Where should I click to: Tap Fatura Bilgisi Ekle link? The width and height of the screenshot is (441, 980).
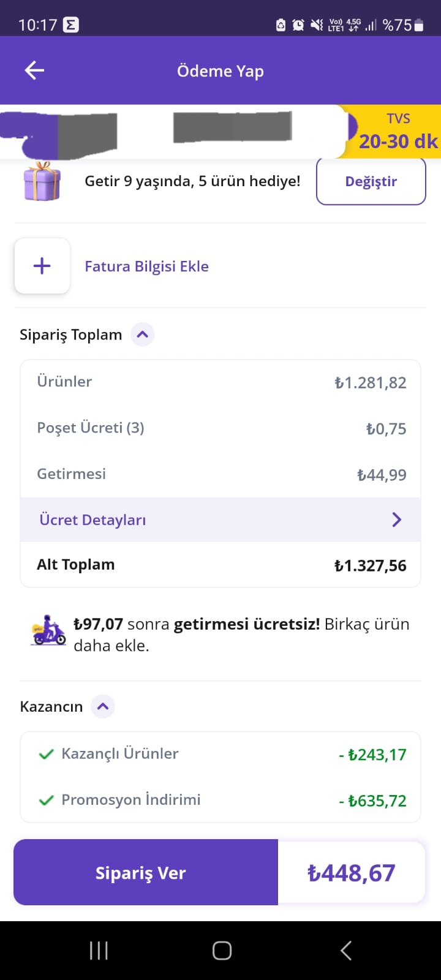146,266
